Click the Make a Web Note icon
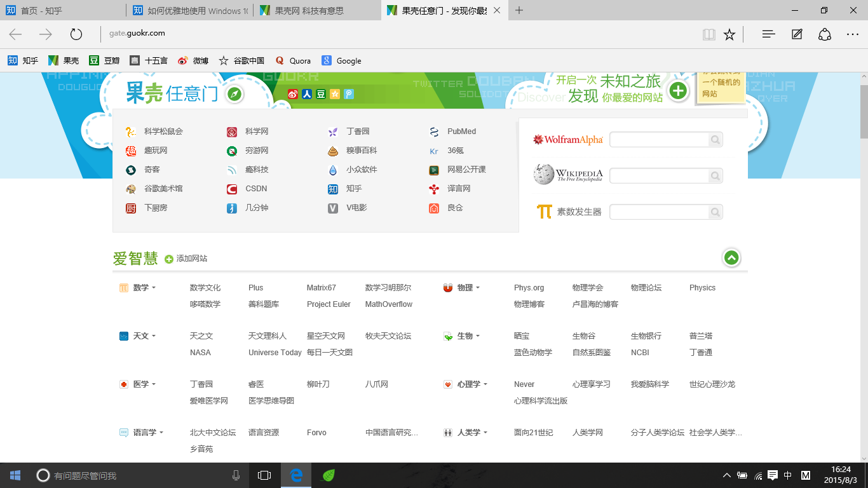Screen dimensions: 868x488 [797, 34]
